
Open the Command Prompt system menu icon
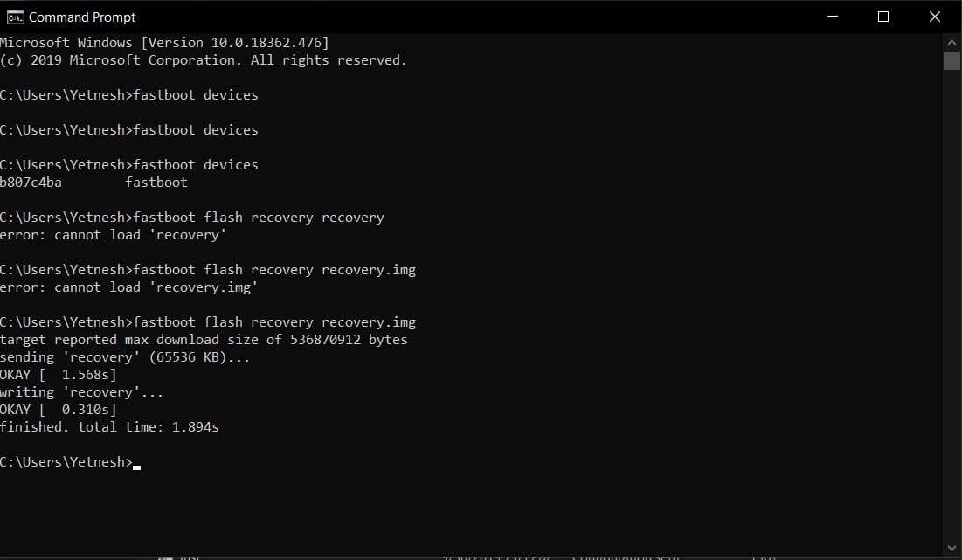click(15, 17)
